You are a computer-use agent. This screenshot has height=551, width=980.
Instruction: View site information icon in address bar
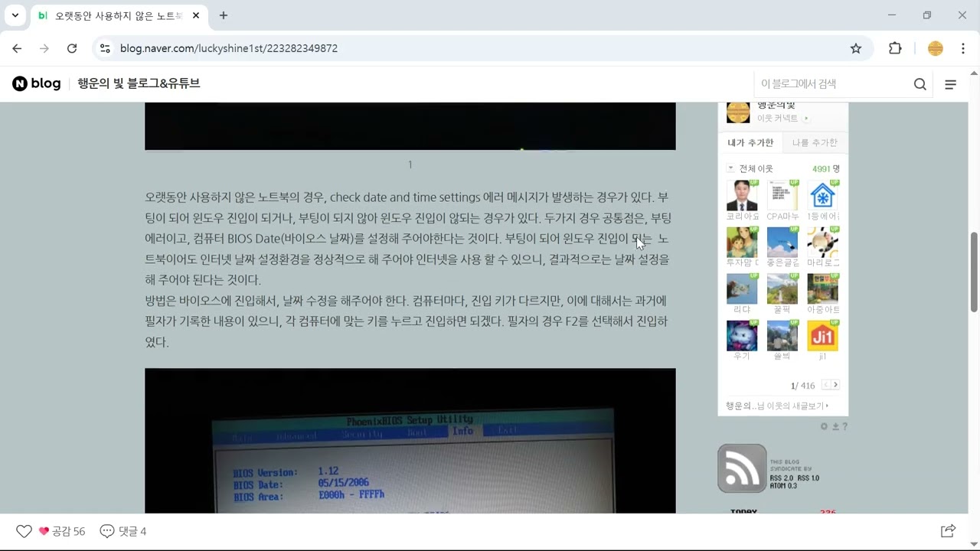click(x=106, y=48)
